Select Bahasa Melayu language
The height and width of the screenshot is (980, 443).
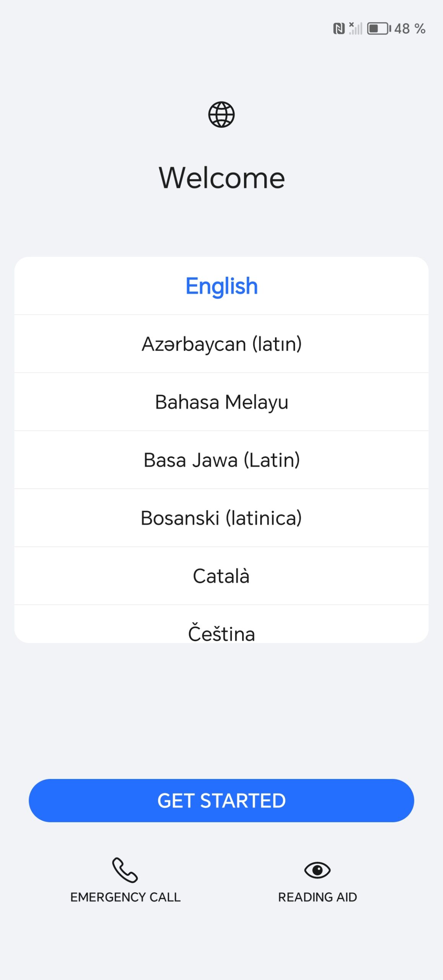(221, 402)
